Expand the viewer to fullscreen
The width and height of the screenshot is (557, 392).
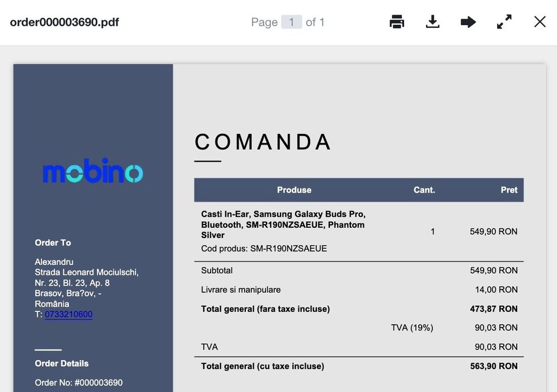504,22
